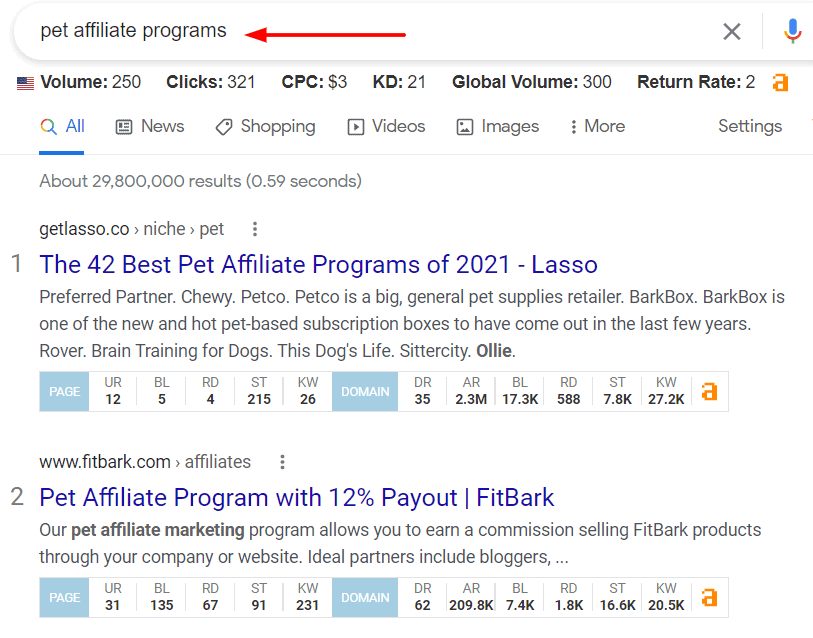This screenshot has width=813, height=638.
Task: Open the options menu next to getlasso.co breadcrumb
Action: point(255,229)
